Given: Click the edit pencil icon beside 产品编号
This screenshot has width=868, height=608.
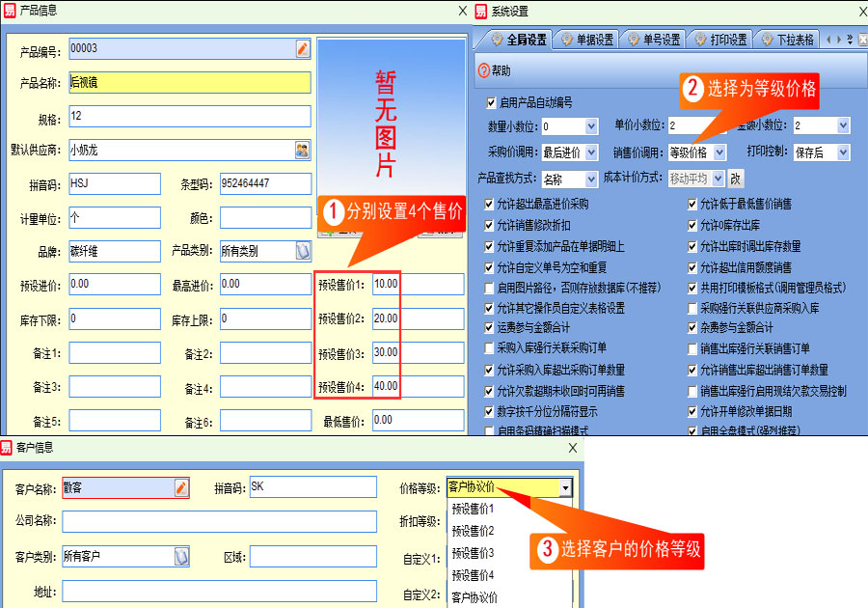Looking at the screenshot, I should click(x=303, y=48).
